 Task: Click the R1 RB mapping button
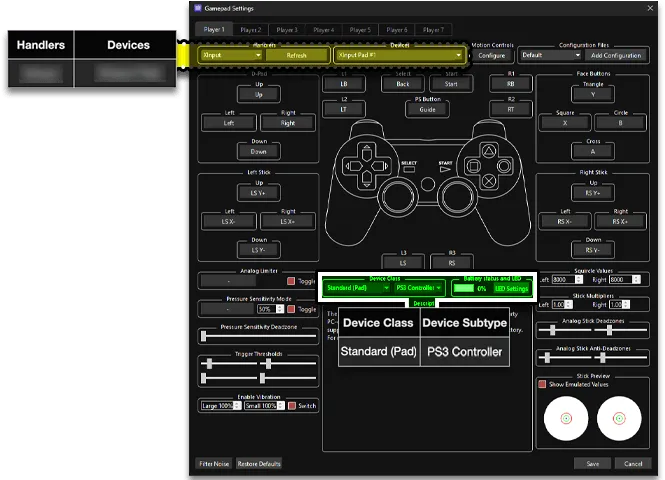coord(511,84)
